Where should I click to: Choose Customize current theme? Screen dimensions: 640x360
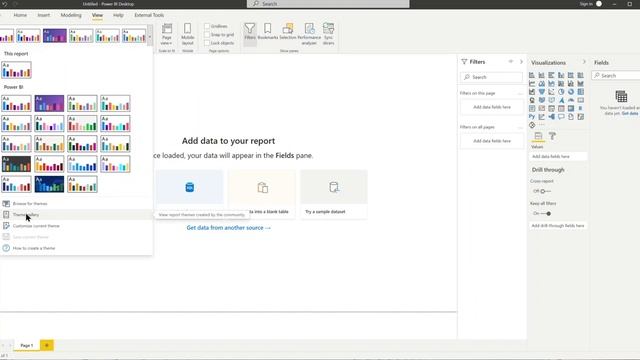[x=36, y=226]
